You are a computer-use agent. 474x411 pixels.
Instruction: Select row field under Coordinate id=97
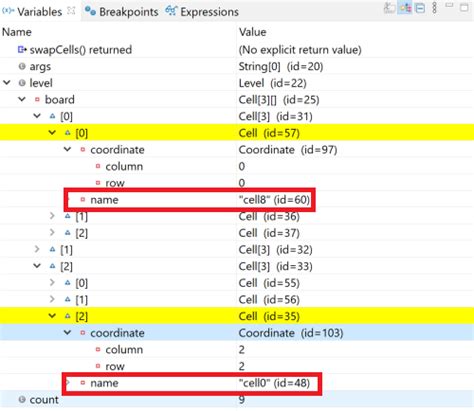point(237,183)
